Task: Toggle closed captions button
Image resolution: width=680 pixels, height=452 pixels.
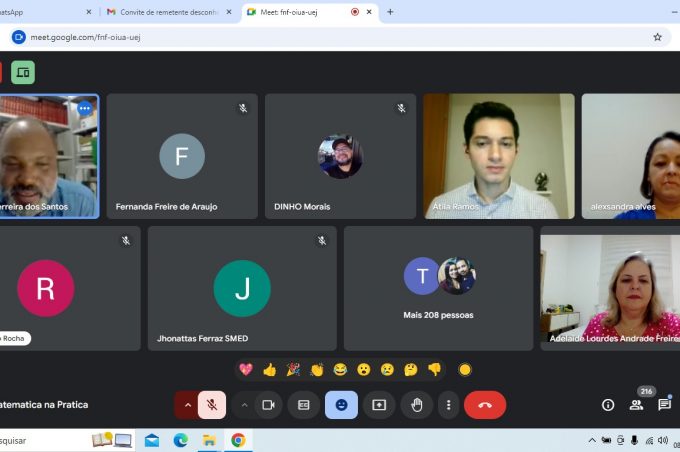Action: (303, 405)
